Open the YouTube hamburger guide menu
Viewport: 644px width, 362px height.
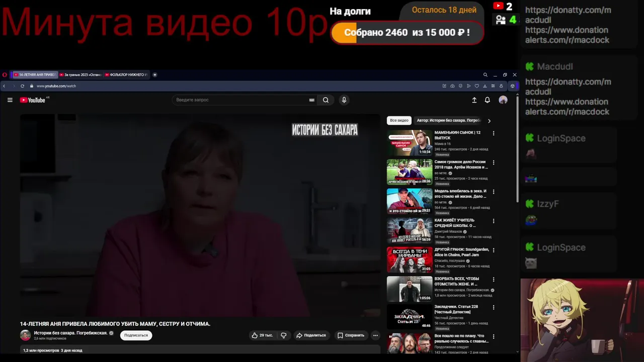(x=10, y=100)
